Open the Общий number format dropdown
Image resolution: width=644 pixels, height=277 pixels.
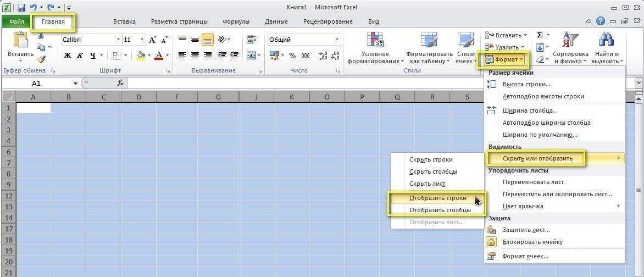pyautogui.click(x=337, y=40)
